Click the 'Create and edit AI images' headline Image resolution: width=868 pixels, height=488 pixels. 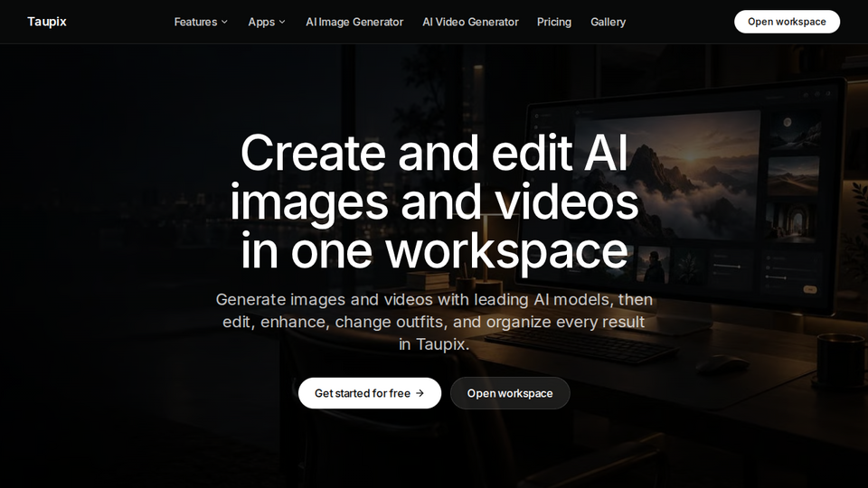(434, 202)
